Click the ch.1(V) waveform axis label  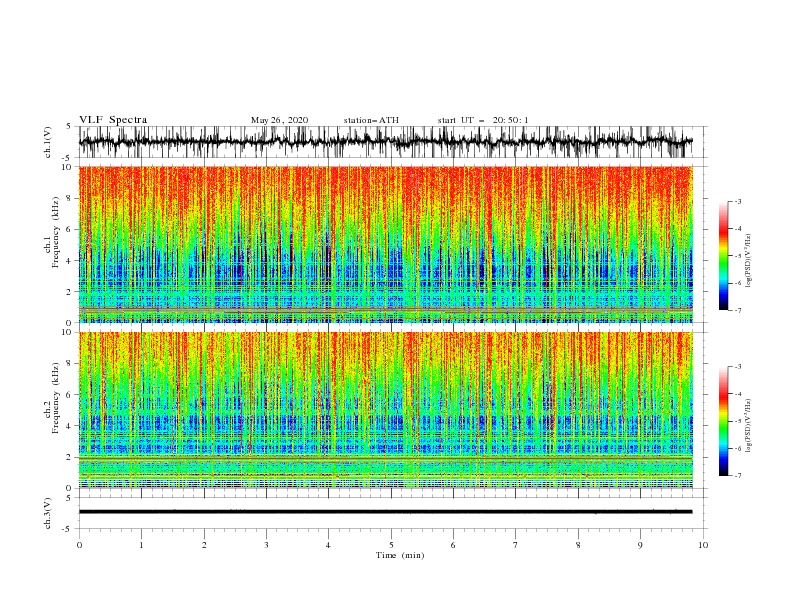(x=48, y=142)
